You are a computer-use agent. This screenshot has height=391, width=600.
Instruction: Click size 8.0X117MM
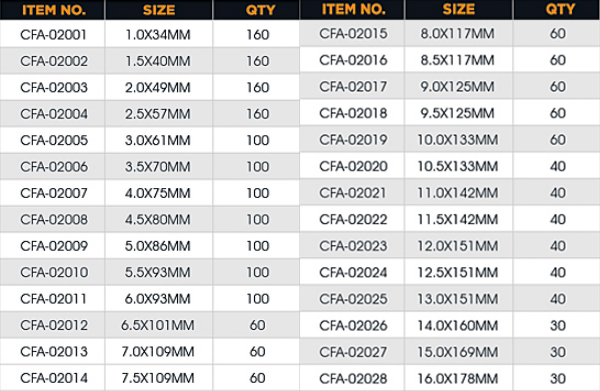(458, 34)
